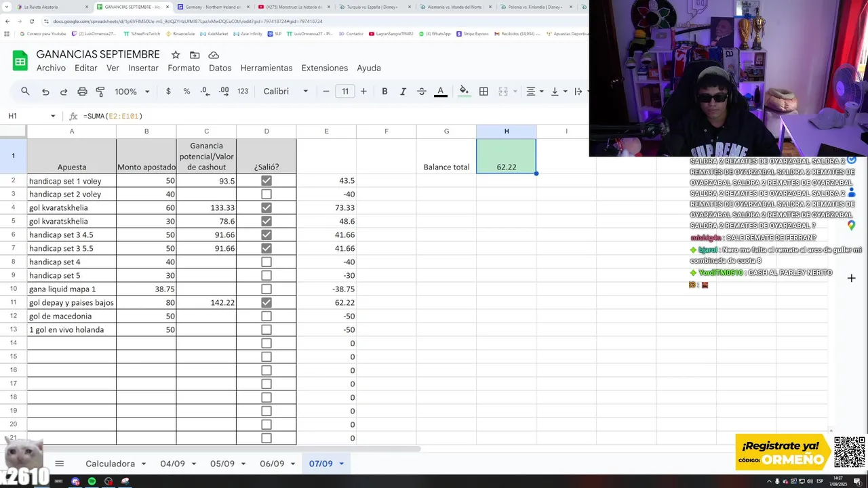Check ¿Salió? for handicap set 2 voley
The image size is (868, 488).
pyautogui.click(x=267, y=194)
